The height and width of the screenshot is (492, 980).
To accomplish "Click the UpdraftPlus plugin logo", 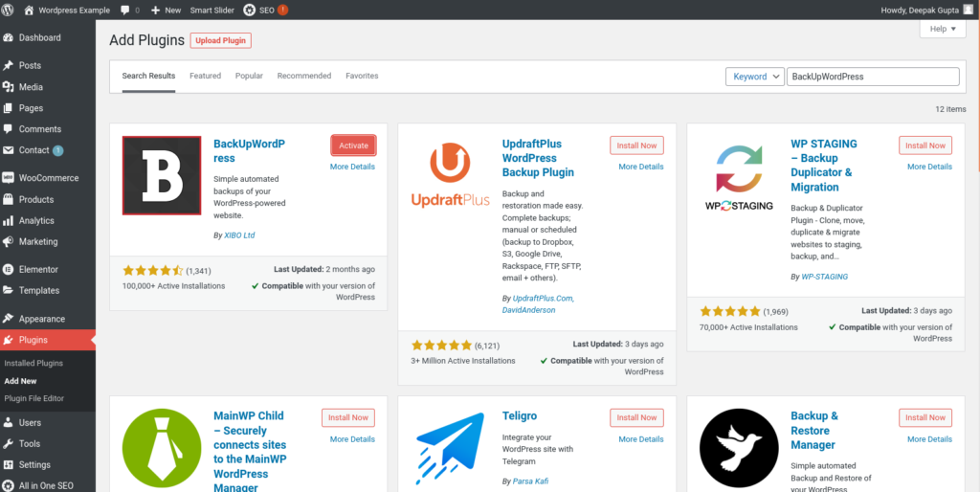I will [x=449, y=175].
